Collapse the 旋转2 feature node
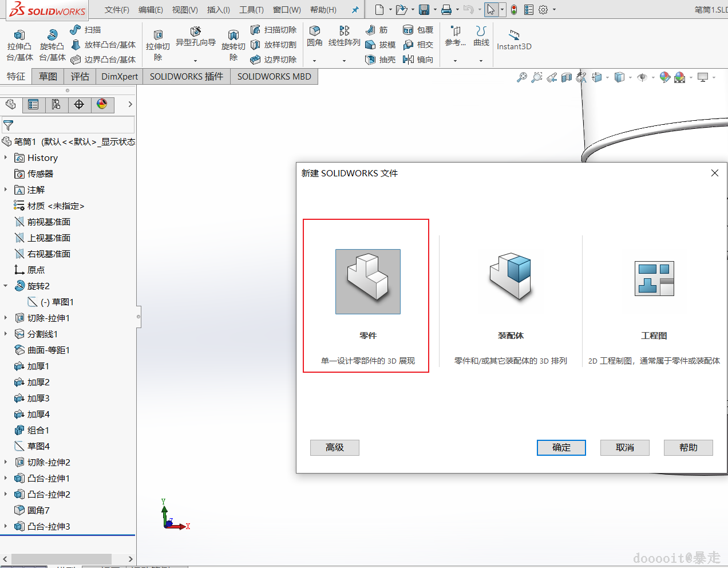Image resolution: width=728 pixels, height=568 pixels. click(6, 286)
